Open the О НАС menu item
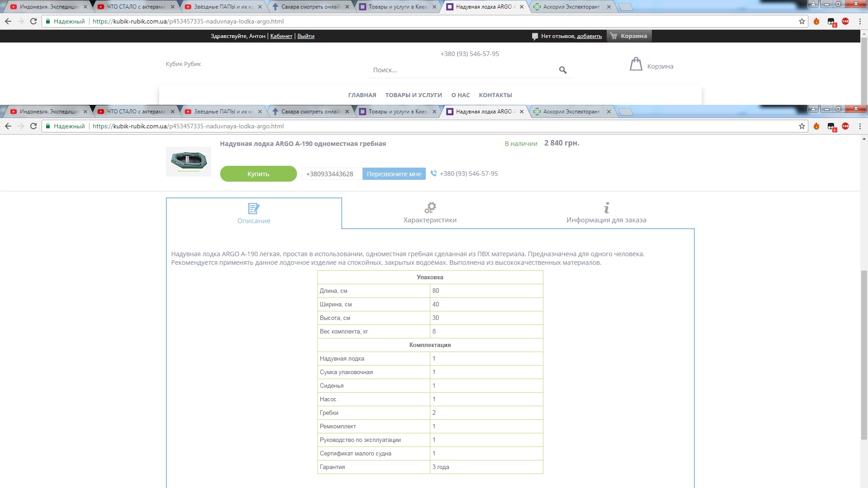Screen dimensions: 868x488 point(460,95)
